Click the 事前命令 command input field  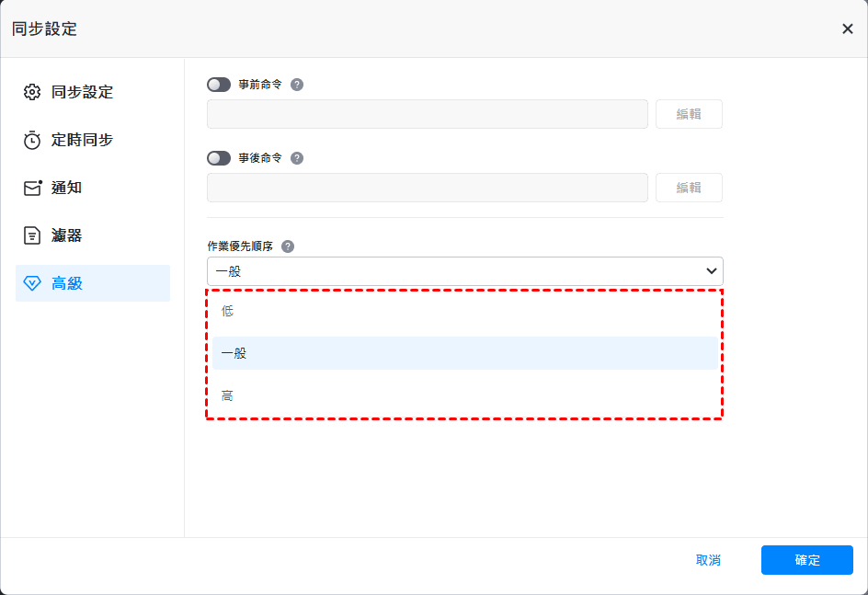click(x=428, y=114)
